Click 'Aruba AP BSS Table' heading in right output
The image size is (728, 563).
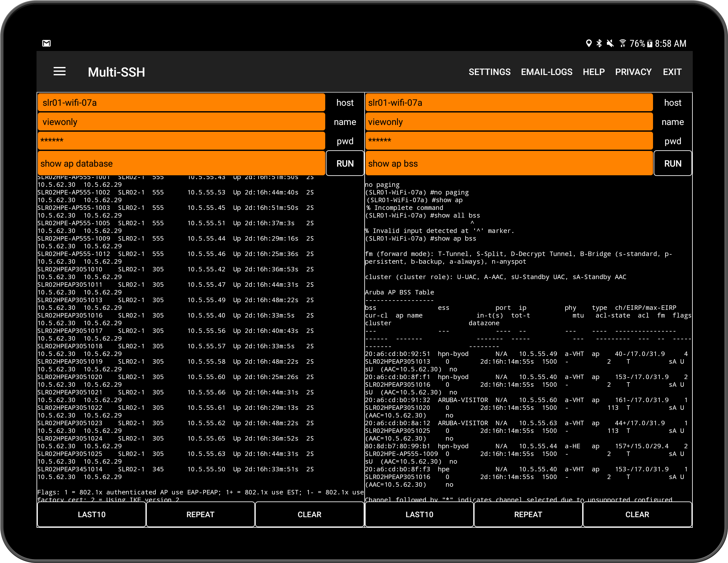(399, 292)
